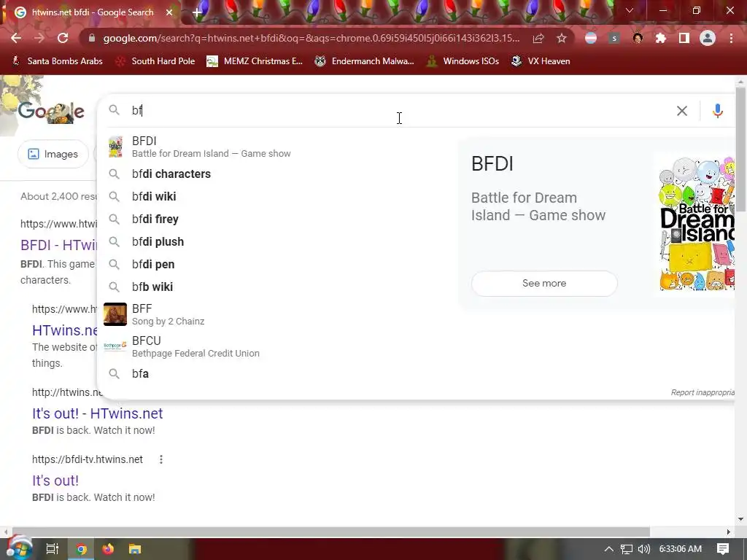Click the extension icon labeled S

coord(614,38)
